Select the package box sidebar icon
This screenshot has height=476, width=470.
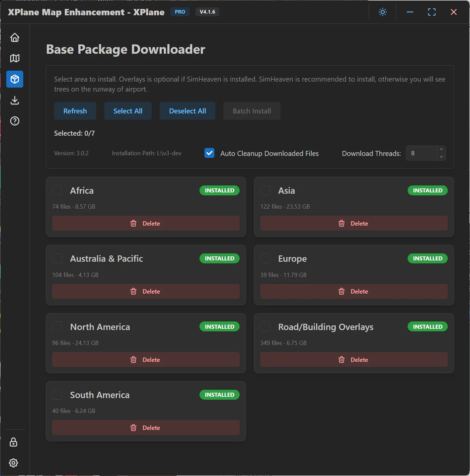click(x=15, y=79)
